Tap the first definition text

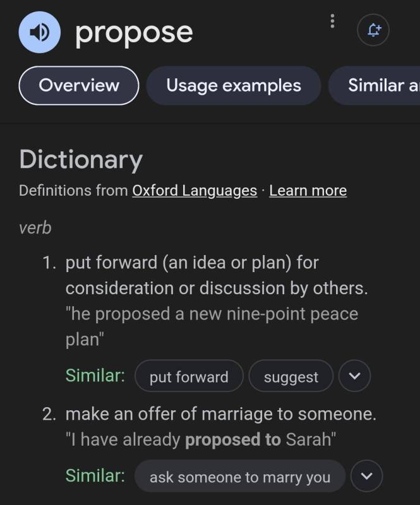(217, 275)
